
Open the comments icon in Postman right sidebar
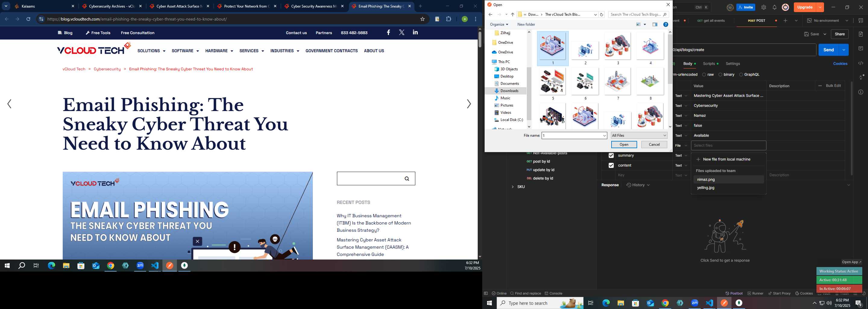pos(860,49)
